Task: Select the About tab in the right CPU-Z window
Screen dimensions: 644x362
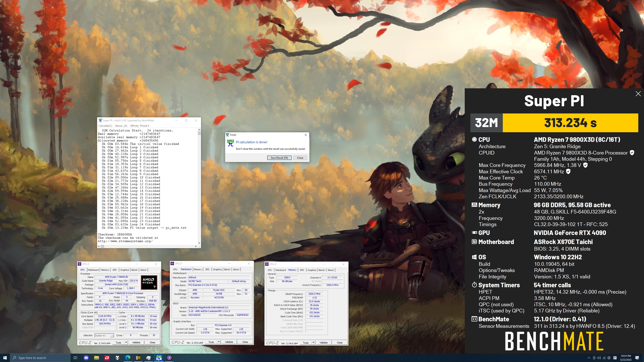Action: click(331, 270)
